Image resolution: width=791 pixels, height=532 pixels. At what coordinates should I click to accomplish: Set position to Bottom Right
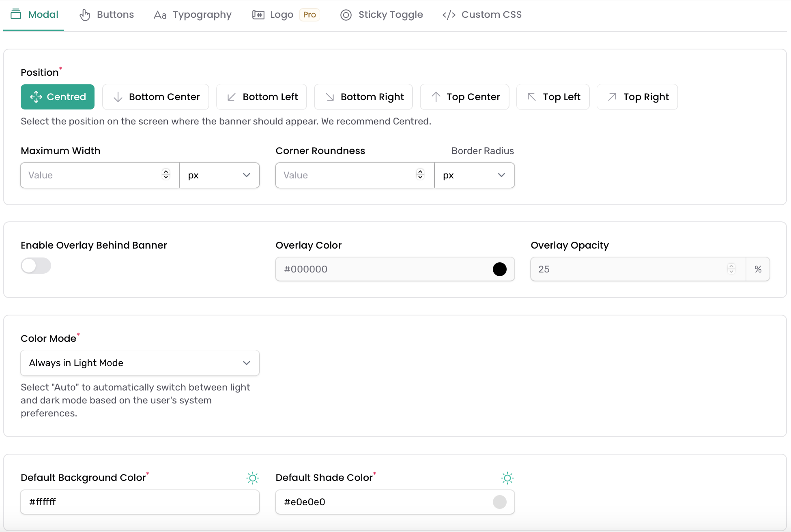tap(363, 97)
